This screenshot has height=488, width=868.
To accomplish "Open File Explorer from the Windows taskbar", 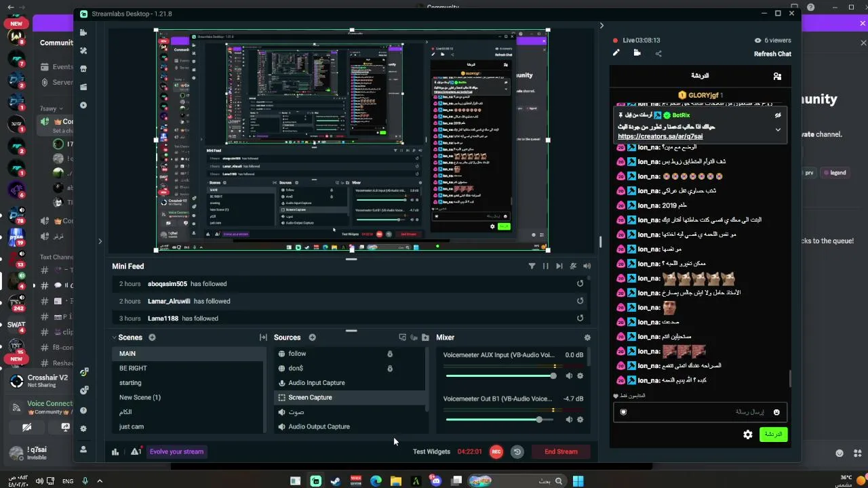I will (x=396, y=481).
